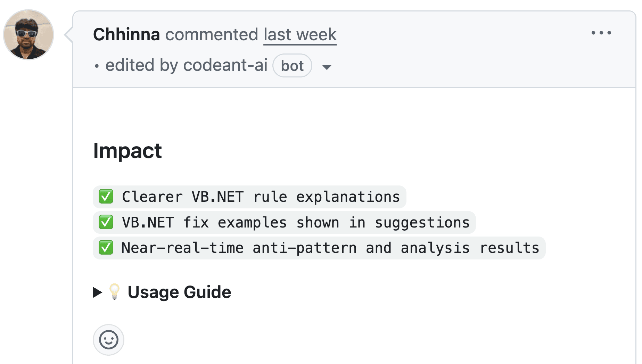Click the last week timestamp link

[299, 34]
